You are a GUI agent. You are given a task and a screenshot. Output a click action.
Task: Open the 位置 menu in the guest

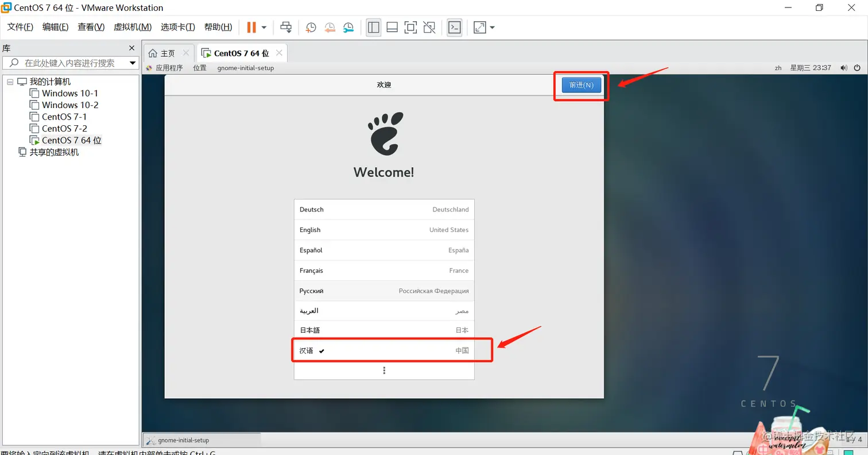[x=200, y=68]
